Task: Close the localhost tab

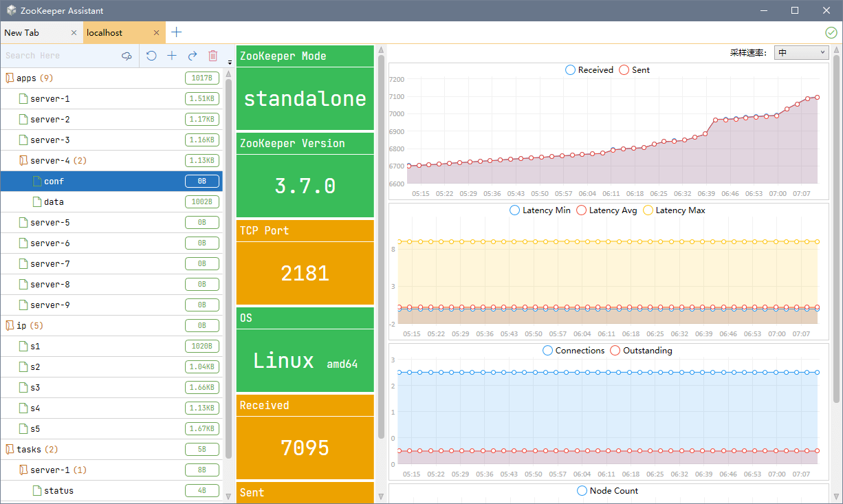Action: (x=157, y=33)
